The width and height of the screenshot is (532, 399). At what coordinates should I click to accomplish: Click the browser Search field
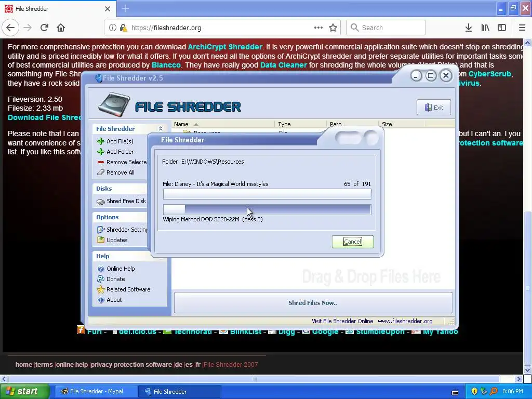[x=386, y=28]
